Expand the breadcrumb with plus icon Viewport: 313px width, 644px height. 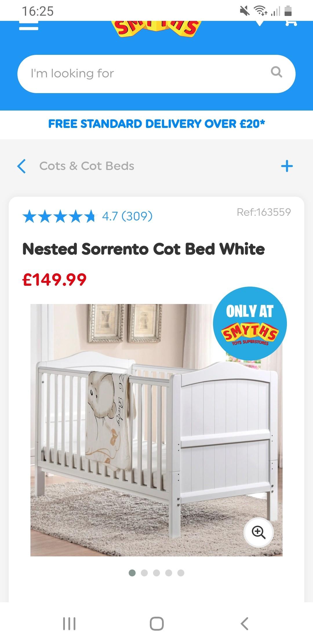287,166
